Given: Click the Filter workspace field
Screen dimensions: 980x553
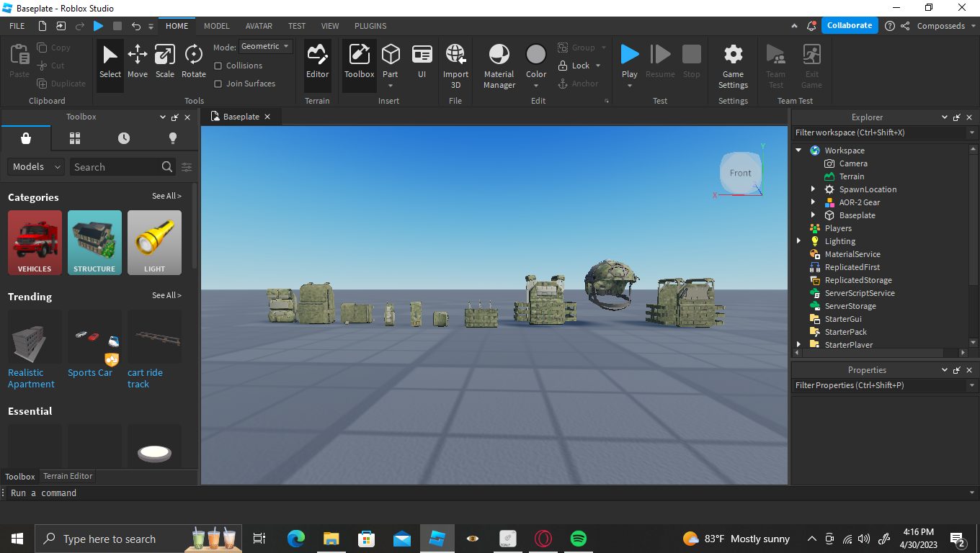Looking at the screenshot, I should tap(879, 132).
